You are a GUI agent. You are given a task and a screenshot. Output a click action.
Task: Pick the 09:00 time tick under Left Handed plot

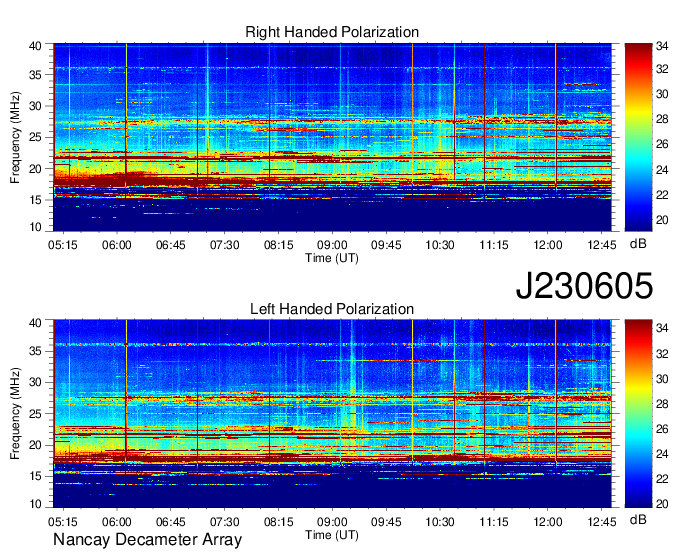pos(332,522)
